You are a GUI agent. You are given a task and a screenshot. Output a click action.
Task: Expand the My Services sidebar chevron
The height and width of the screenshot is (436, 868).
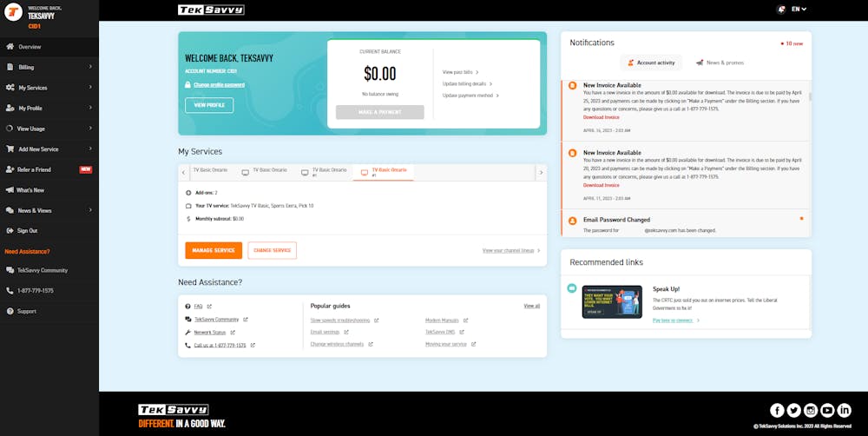pyautogui.click(x=89, y=88)
